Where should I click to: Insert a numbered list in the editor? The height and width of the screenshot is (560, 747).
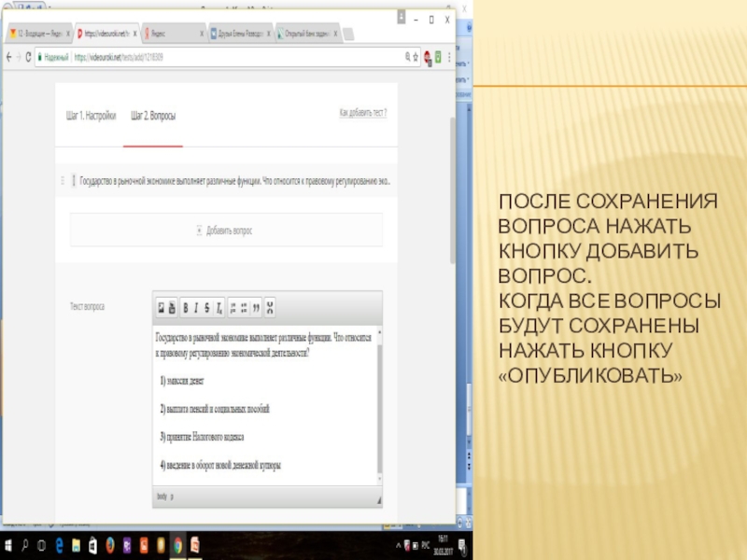coord(233,307)
